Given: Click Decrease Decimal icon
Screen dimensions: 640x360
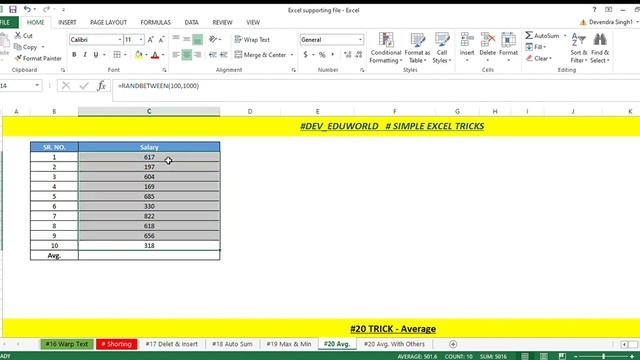Looking at the screenshot, I should [359, 55].
